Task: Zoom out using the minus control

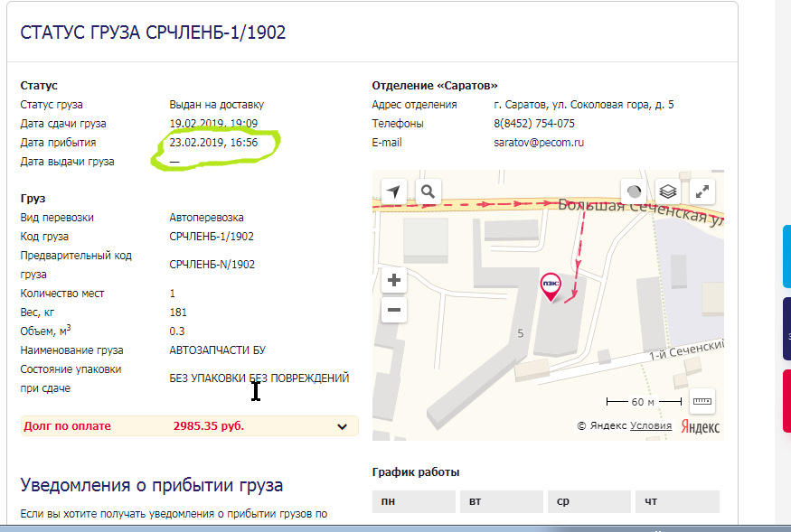Action: tap(393, 310)
